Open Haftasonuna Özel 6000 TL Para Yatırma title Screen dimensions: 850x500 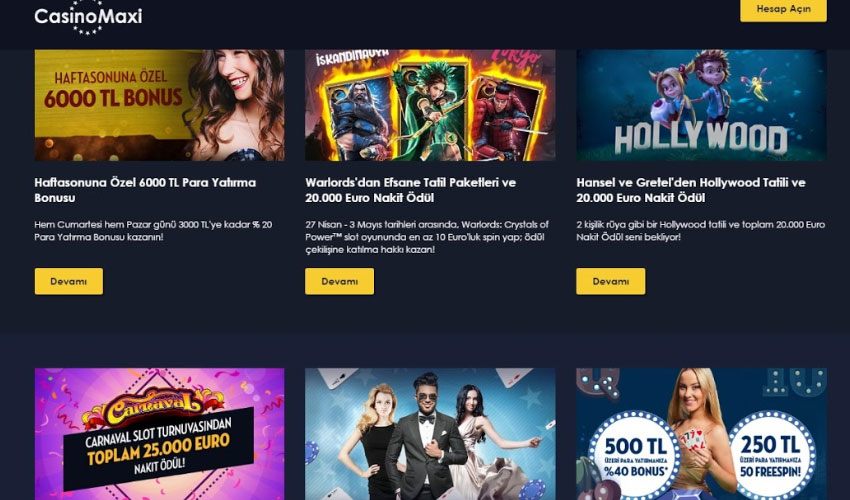[x=145, y=190]
